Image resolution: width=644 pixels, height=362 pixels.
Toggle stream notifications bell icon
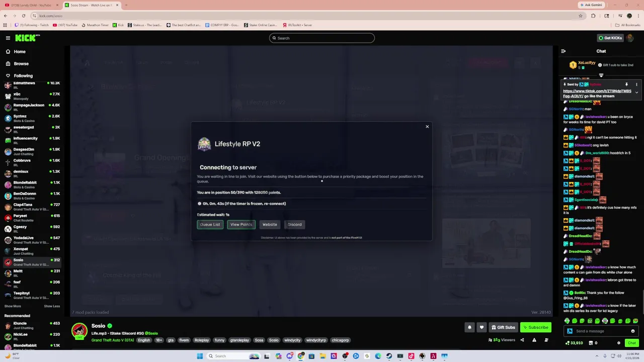click(x=469, y=327)
